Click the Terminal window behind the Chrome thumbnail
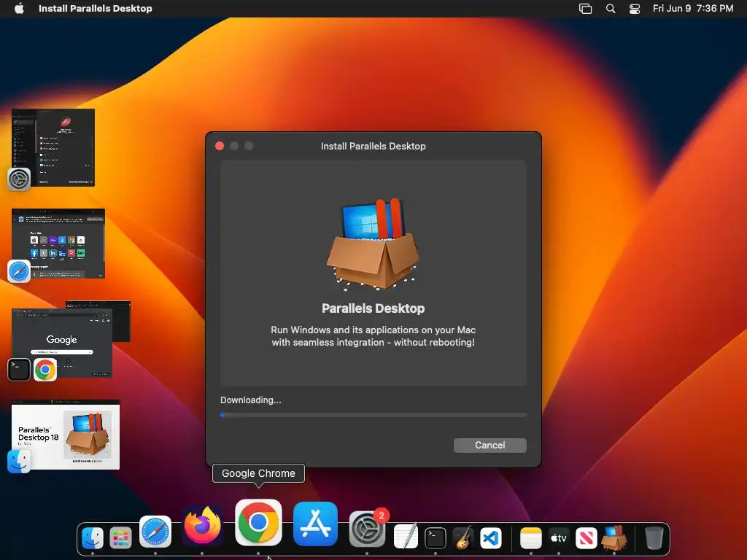Viewport: 747px width, 560px height. click(122, 322)
